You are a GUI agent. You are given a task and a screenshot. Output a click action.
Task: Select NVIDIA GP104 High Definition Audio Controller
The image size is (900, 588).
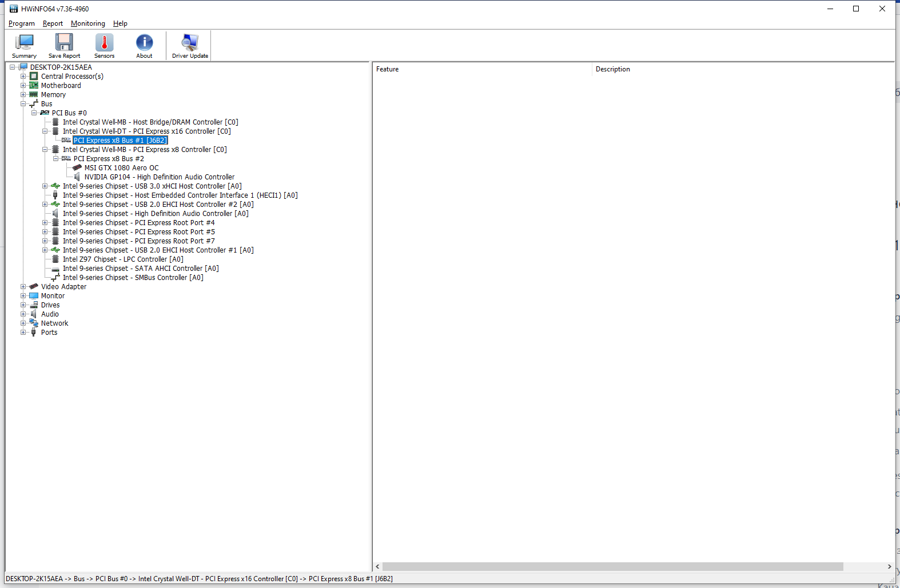point(159,177)
